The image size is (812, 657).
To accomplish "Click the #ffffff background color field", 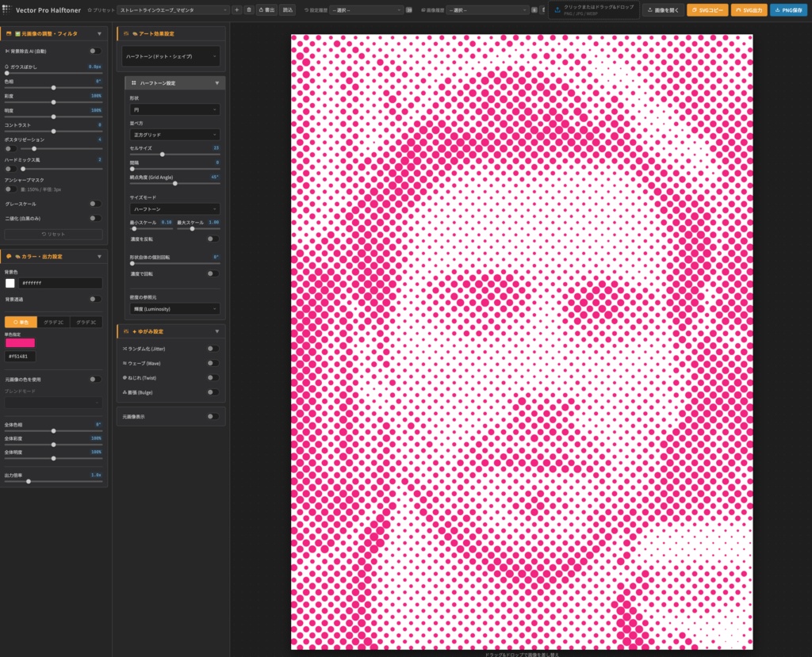I will pyautogui.click(x=60, y=283).
